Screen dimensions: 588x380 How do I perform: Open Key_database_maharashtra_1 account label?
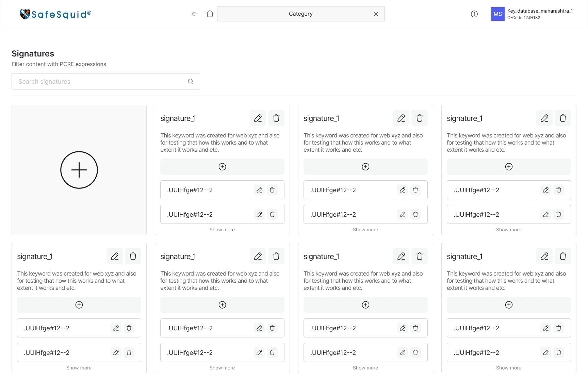[x=540, y=11]
